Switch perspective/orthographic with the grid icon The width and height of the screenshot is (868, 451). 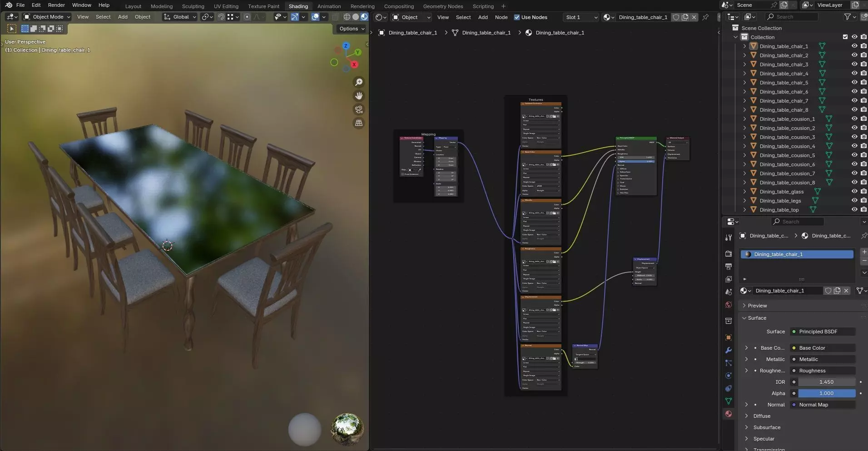(x=359, y=123)
